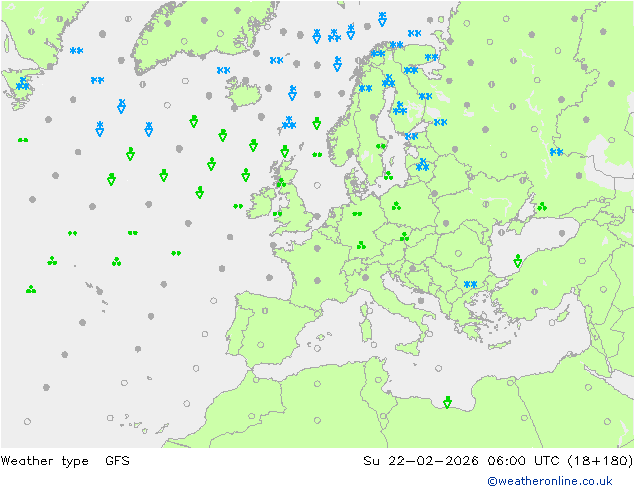Image resolution: width=634 pixels, height=490 pixels.
Task: Select the blue snow symbol over Bulgaria
Action: click(x=470, y=285)
